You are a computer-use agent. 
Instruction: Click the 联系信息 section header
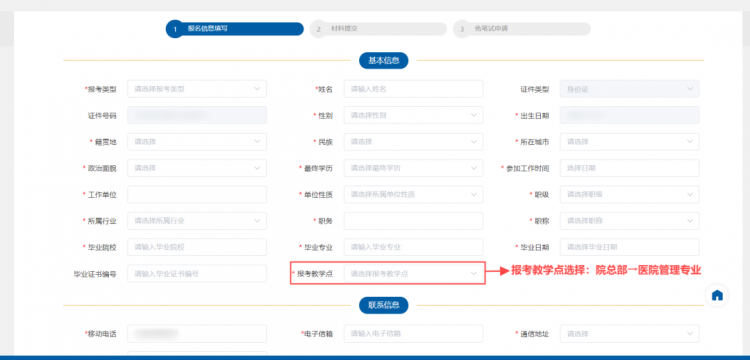coord(384,305)
